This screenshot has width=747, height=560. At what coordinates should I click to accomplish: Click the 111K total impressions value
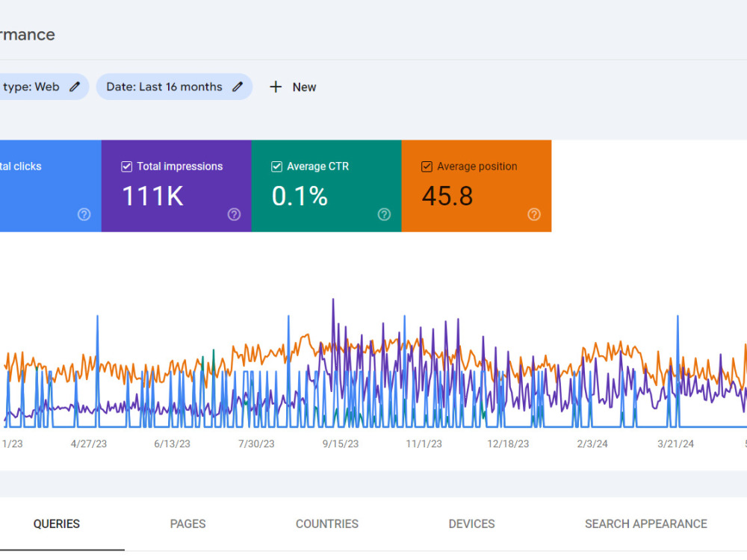click(x=152, y=196)
